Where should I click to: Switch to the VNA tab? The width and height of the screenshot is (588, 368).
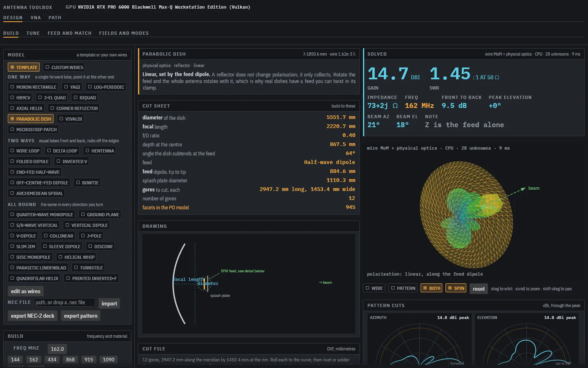36,18
